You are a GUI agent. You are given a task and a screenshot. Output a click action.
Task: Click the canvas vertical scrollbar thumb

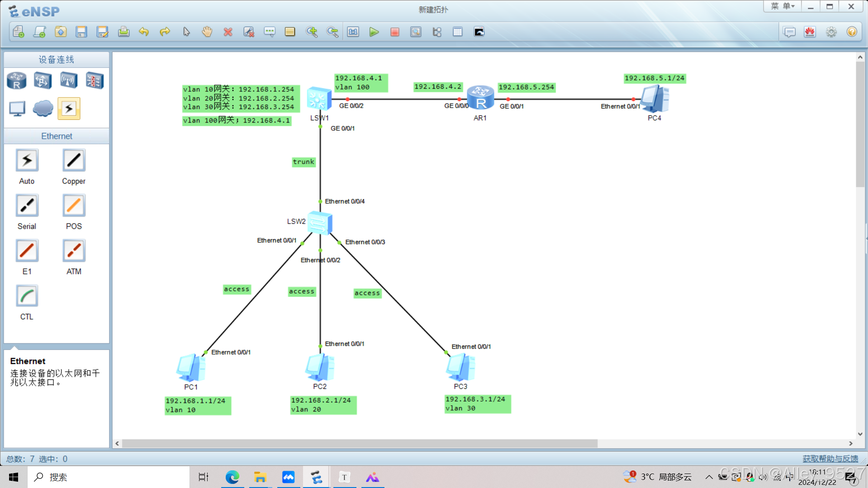[860, 124]
